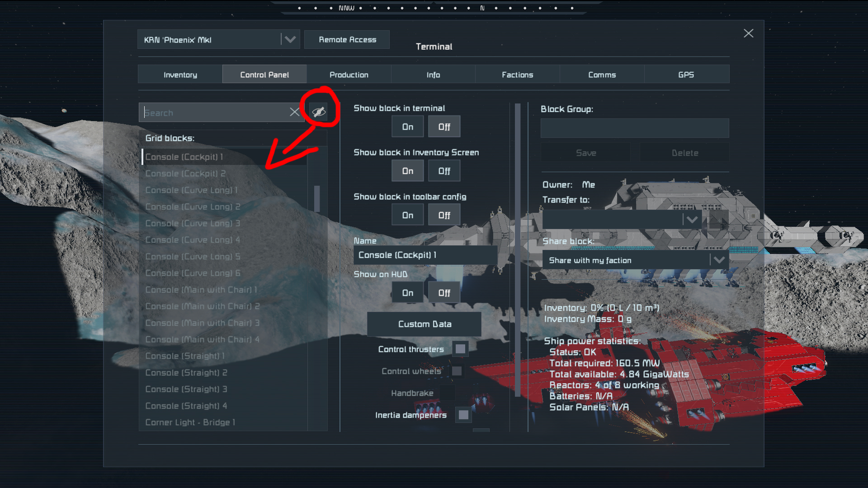
Task: Delete the block group
Action: coord(684,153)
